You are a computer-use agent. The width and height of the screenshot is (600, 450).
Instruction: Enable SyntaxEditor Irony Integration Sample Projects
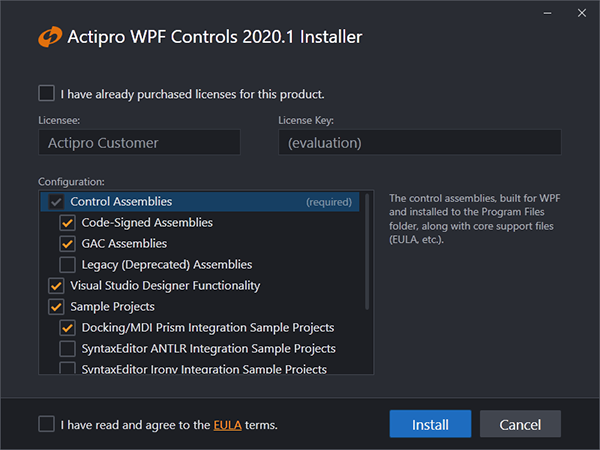tap(67, 368)
